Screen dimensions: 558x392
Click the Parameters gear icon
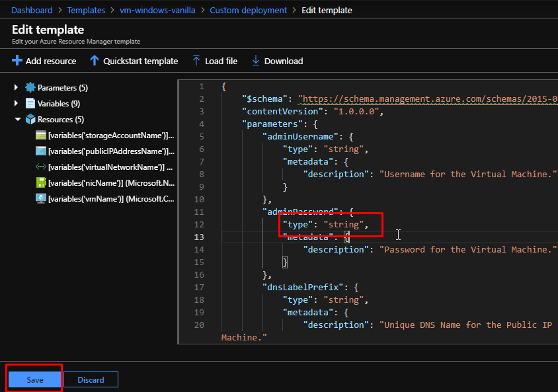pos(30,87)
